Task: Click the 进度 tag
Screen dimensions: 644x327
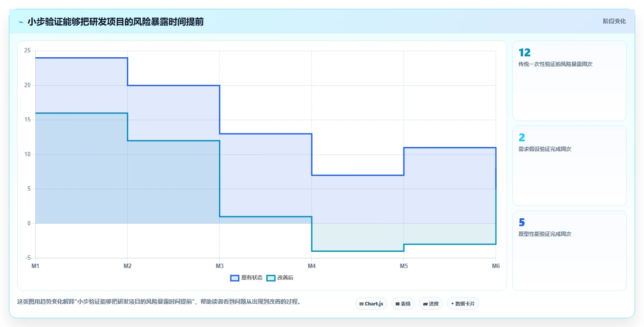Action: pyautogui.click(x=431, y=304)
